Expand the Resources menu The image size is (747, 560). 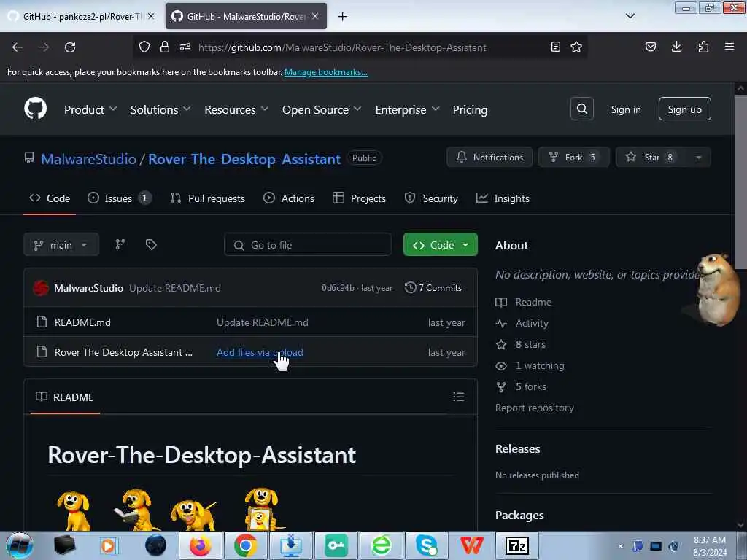point(236,109)
